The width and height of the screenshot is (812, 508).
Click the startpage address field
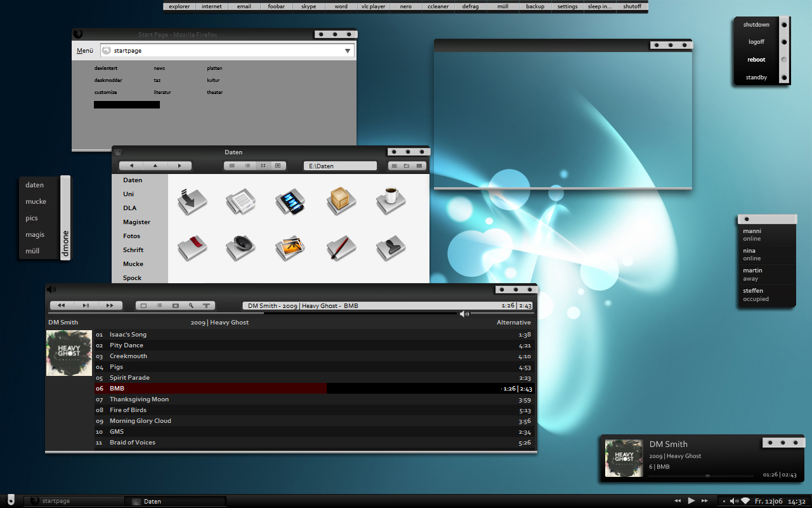tap(226, 51)
